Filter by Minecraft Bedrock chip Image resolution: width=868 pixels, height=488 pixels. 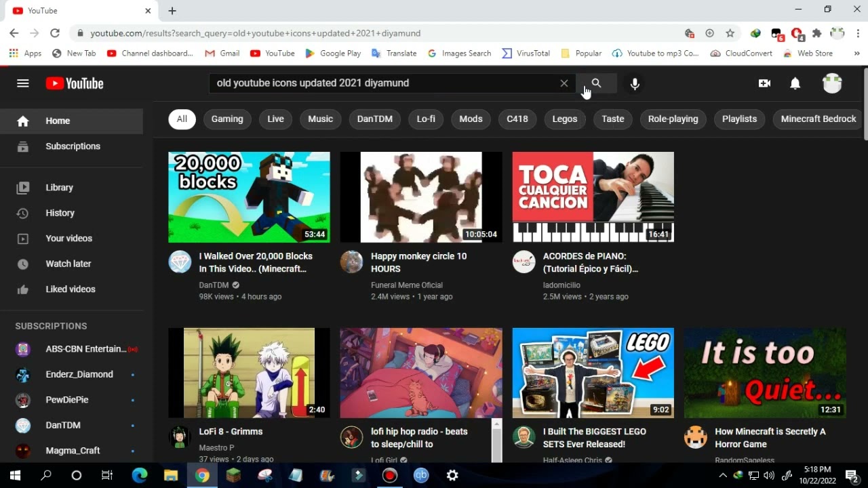(x=818, y=119)
